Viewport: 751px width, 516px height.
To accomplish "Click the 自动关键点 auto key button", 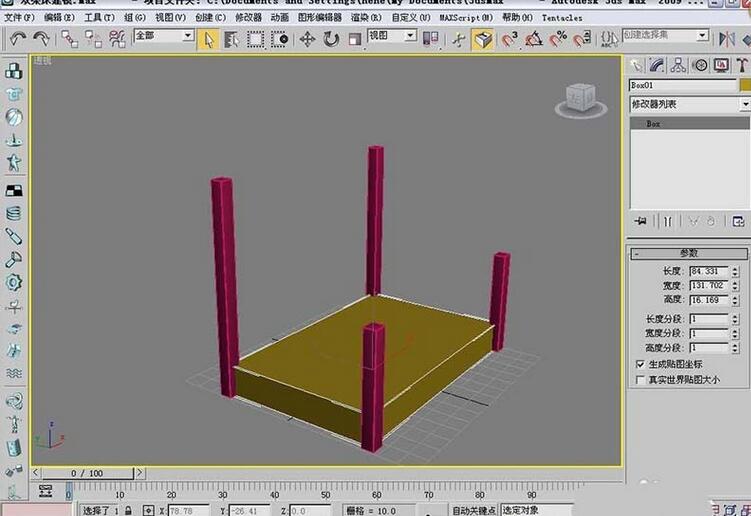I will pyautogui.click(x=474, y=511).
